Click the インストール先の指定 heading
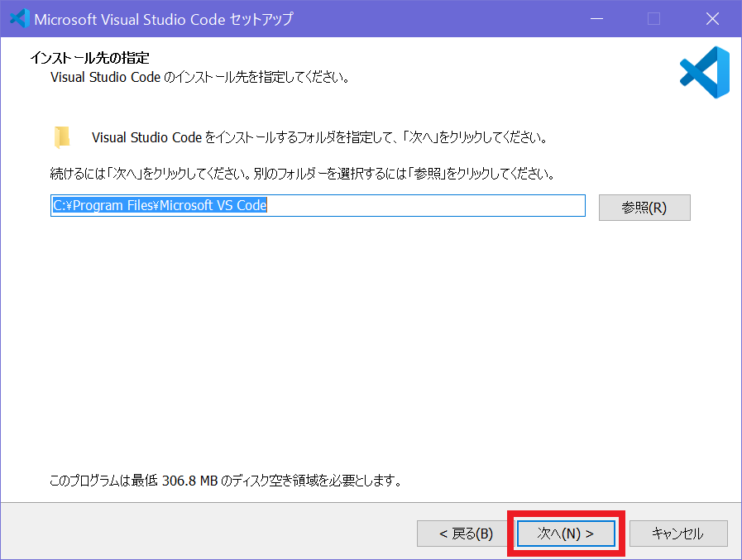 click(x=89, y=59)
